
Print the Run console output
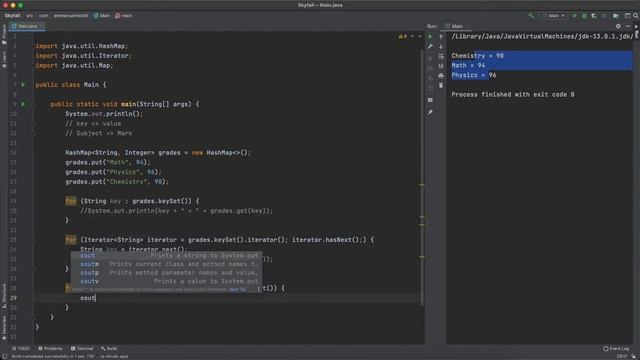click(441, 76)
